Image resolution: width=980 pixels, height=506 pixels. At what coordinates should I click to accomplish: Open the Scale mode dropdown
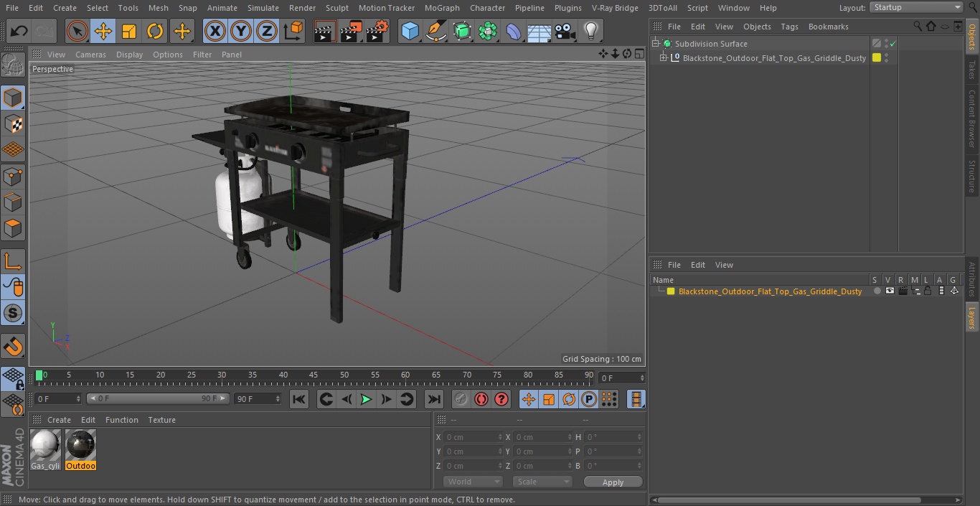point(542,482)
